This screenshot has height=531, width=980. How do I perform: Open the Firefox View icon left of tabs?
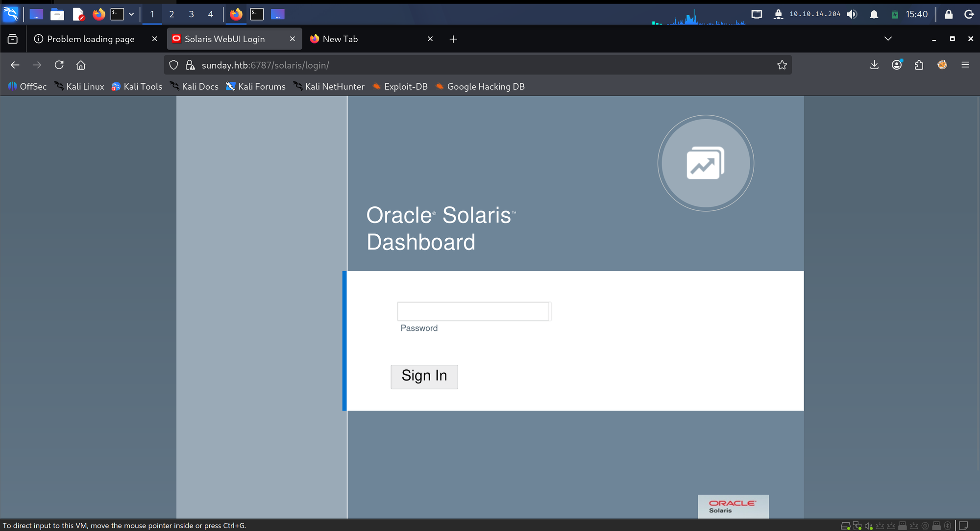pos(13,39)
